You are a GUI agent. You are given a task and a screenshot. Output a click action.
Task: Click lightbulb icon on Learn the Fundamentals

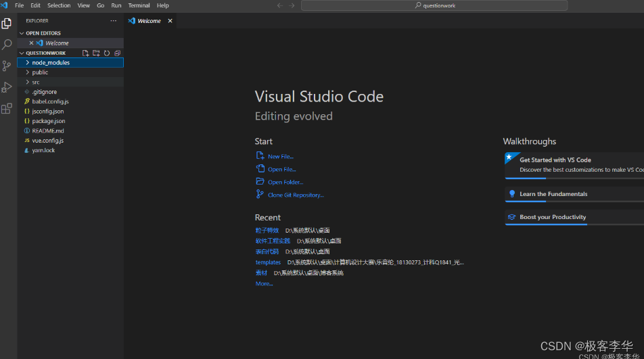click(x=511, y=193)
